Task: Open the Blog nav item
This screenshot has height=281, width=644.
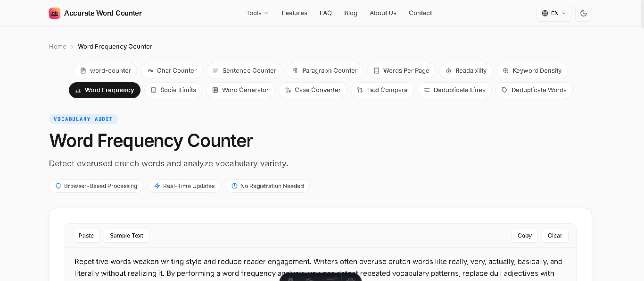Action: [351, 13]
